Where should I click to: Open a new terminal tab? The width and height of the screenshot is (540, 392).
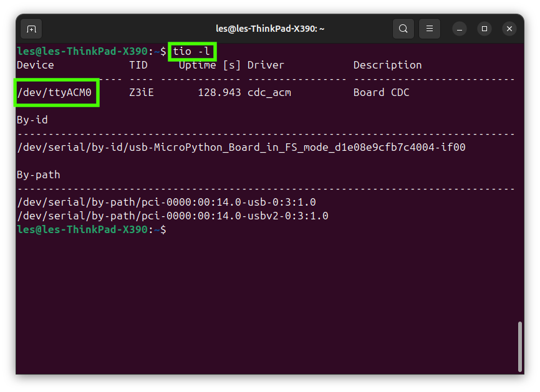(x=31, y=29)
